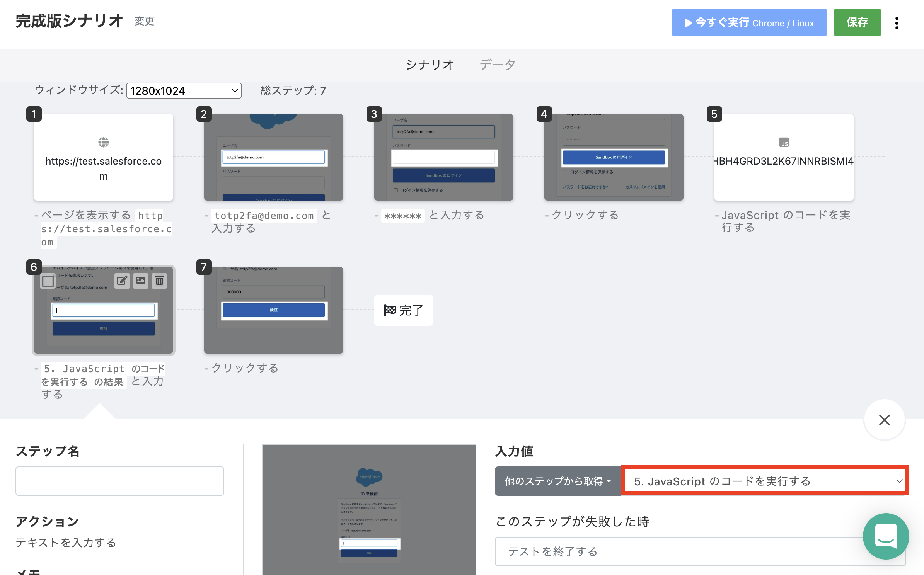Click the JS icon in step 5

pyautogui.click(x=784, y=143)
